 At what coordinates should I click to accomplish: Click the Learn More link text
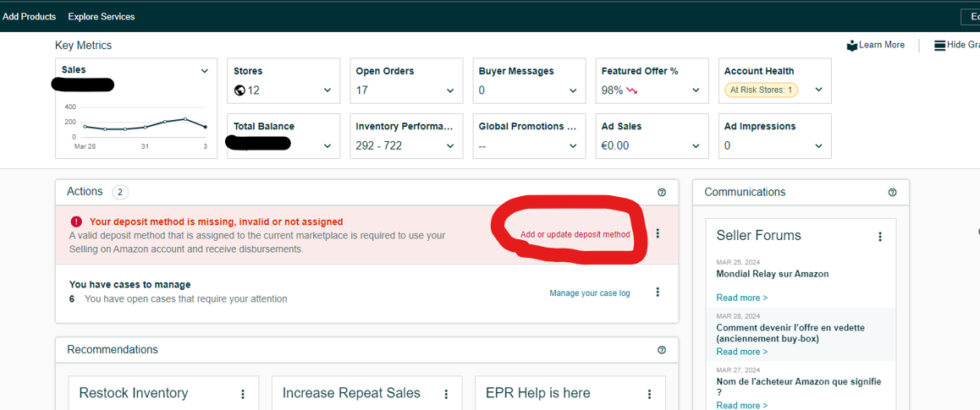[x=881, y=45]
